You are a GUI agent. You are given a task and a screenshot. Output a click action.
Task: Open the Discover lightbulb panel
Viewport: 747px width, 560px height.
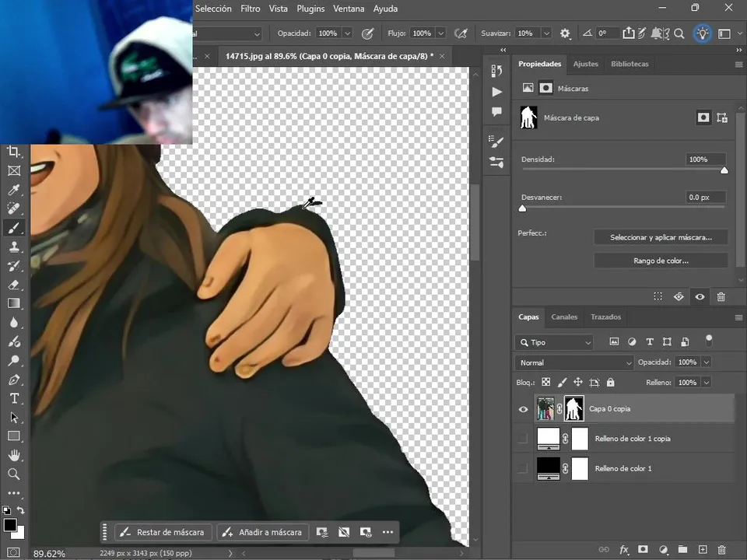pyautogui.click(x=702, y=33)
